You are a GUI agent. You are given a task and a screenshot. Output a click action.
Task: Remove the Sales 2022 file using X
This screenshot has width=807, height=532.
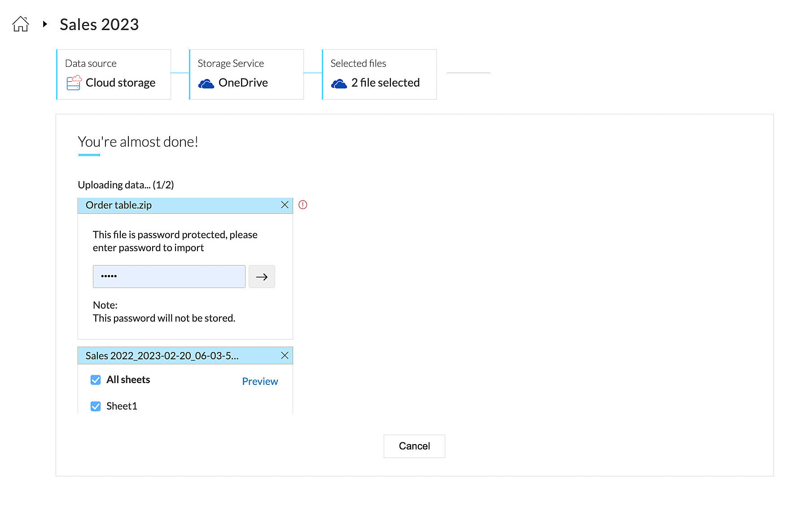[285, 356]
